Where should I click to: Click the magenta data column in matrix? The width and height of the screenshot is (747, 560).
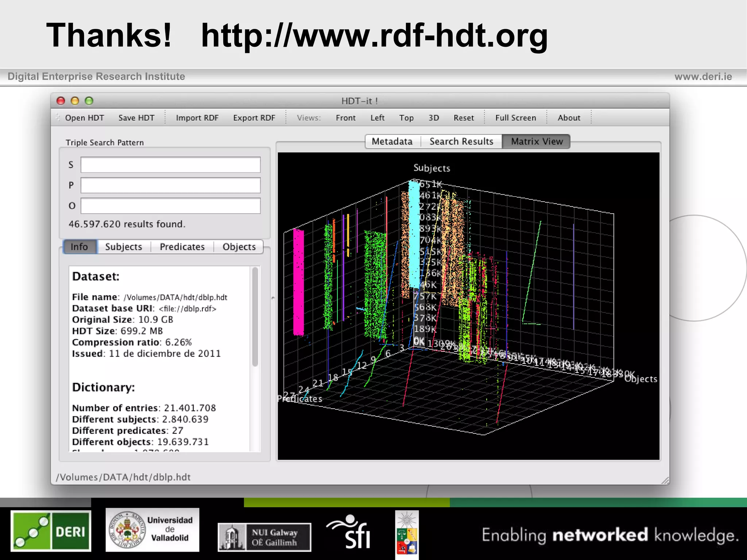coord(298,282)
